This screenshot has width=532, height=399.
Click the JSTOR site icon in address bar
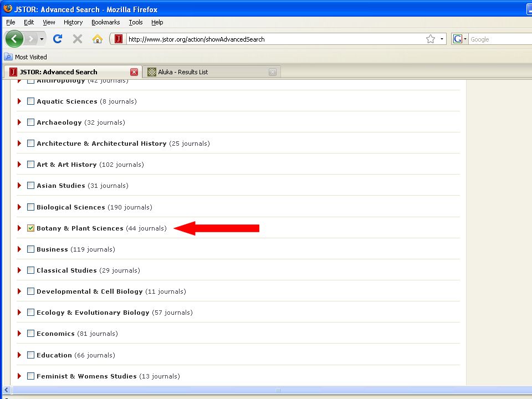point(119,39)
